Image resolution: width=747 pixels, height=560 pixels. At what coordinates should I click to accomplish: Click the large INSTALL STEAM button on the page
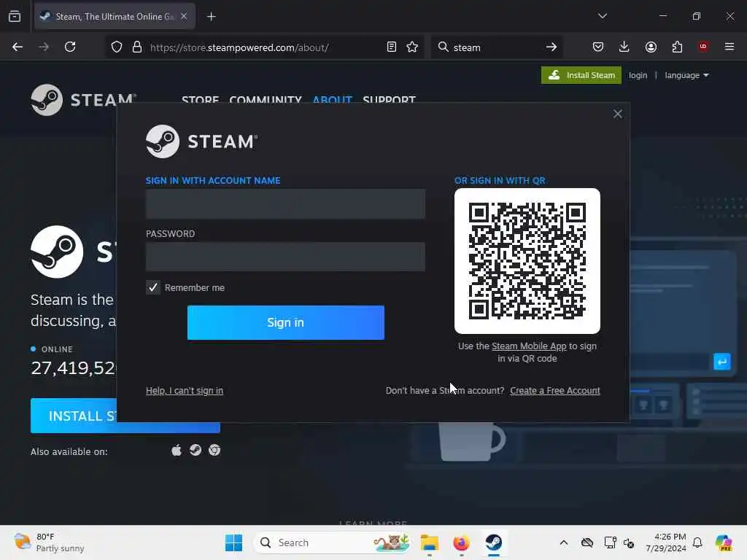tap(125, 416)
